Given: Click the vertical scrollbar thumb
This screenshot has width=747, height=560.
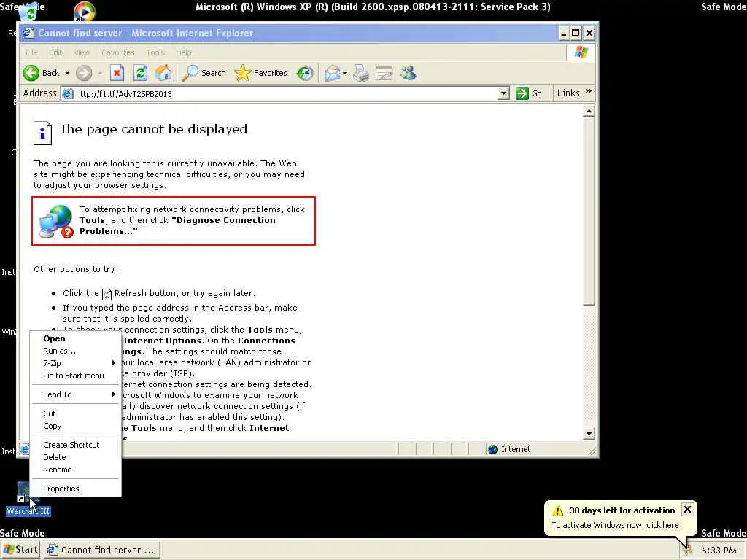Looking at the screenshot, I should pyautogui.click(x=589, y=211).
